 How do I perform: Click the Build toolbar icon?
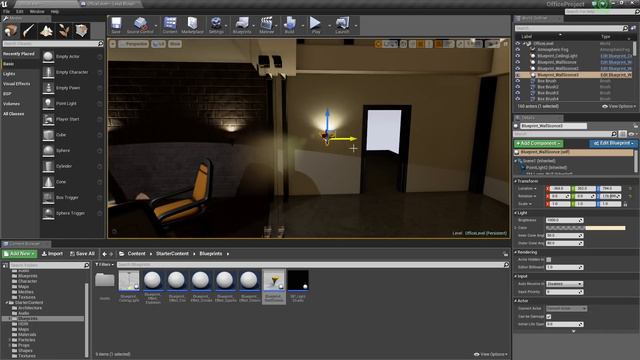(289, 25)
